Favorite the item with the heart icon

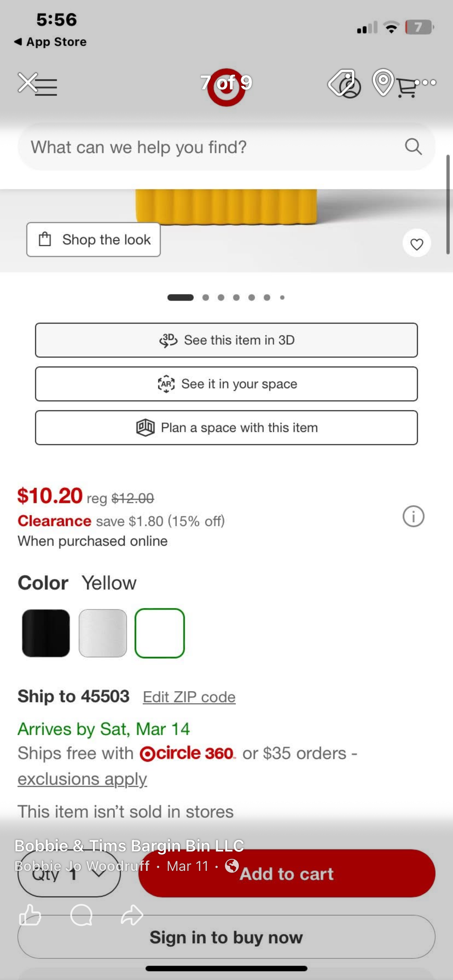click(x=417, y=244)
